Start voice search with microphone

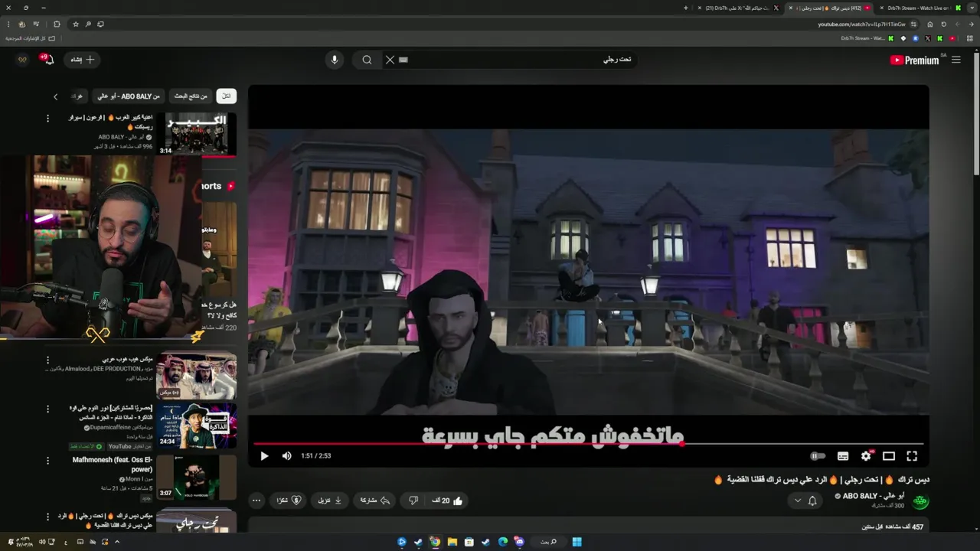coord(334,60)
